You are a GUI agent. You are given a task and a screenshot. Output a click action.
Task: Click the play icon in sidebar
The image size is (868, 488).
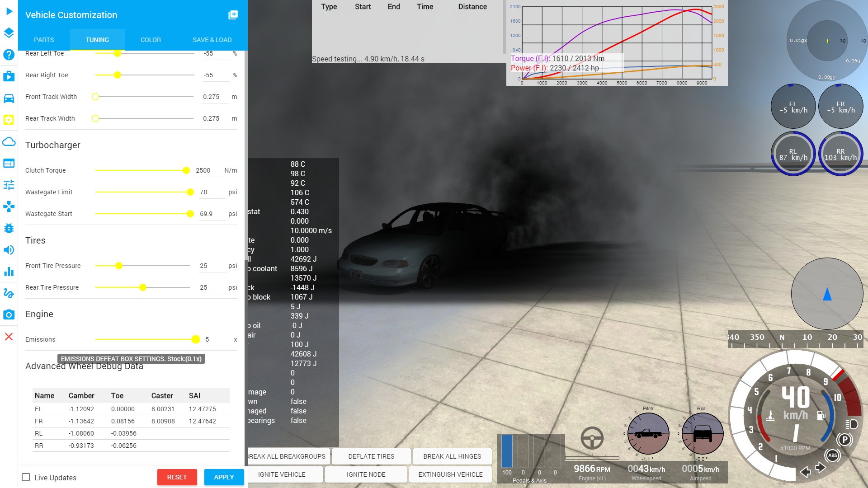[9, 11]
